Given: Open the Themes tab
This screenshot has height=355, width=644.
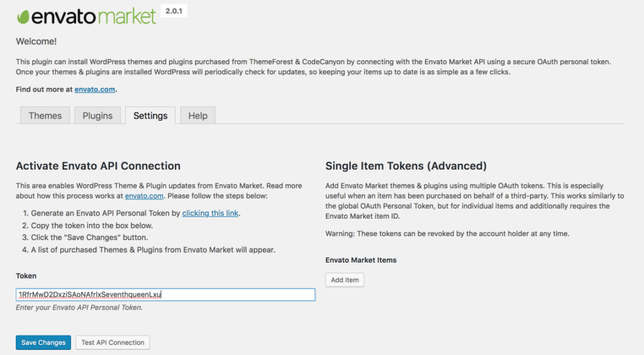Looking at the screenshot, I should tap(45, 116).
